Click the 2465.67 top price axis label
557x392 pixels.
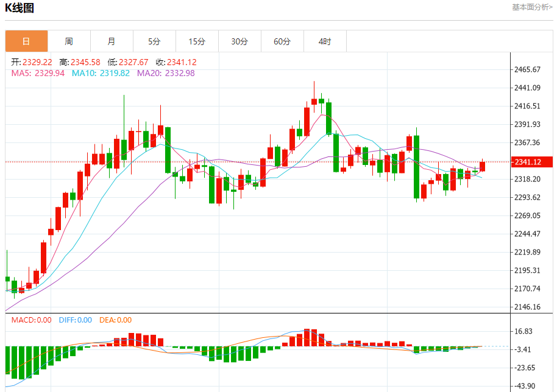528,69
